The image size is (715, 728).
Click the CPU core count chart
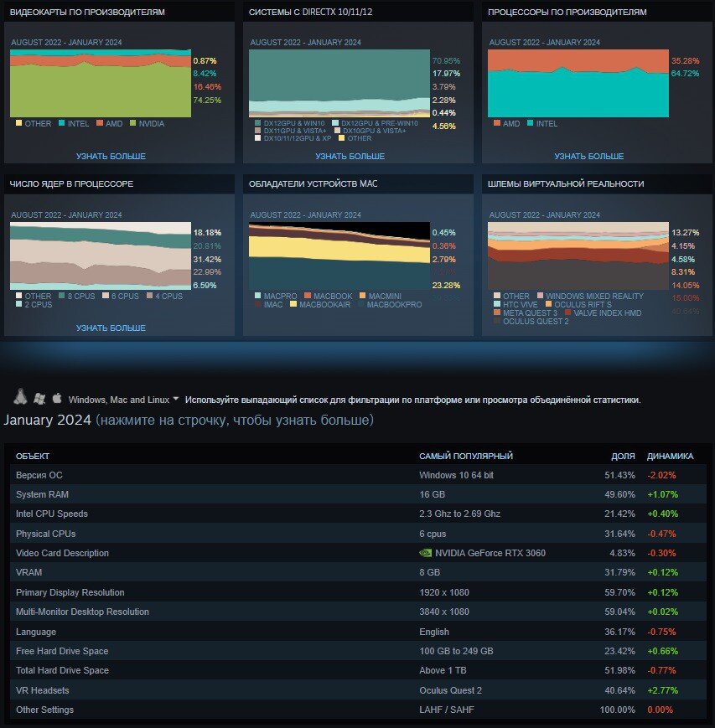click(101, 256)
